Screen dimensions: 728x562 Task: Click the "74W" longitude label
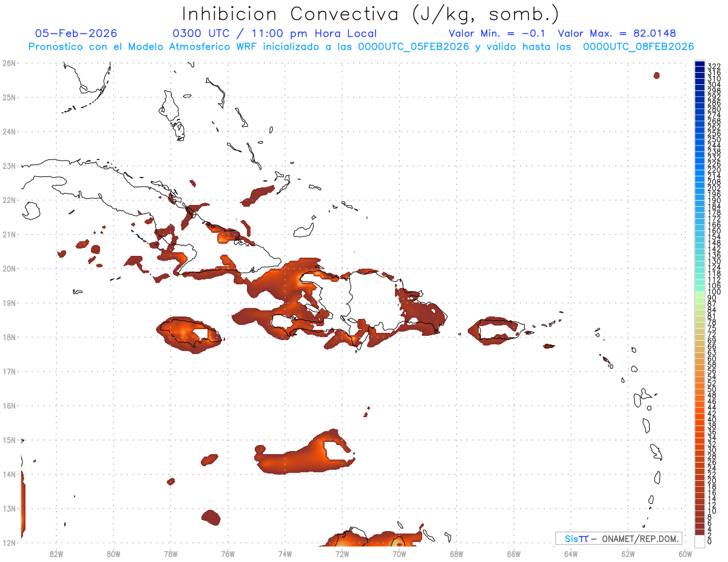(285, 554)
